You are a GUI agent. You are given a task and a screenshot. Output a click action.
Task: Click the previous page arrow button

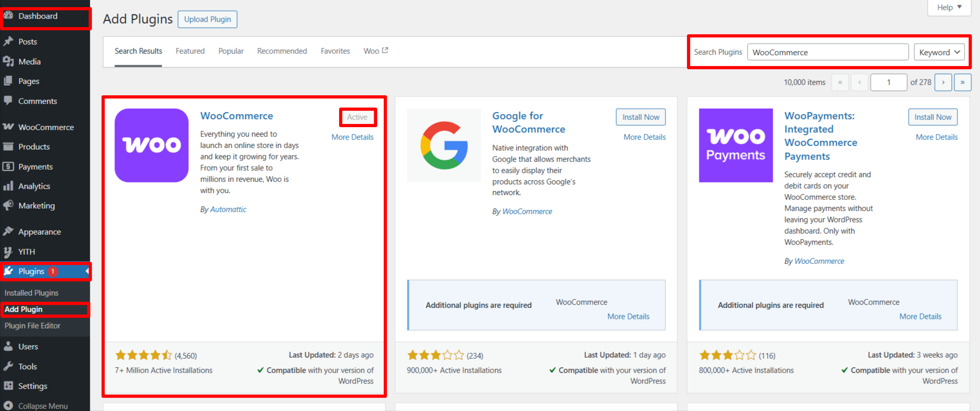click(859, 82)
